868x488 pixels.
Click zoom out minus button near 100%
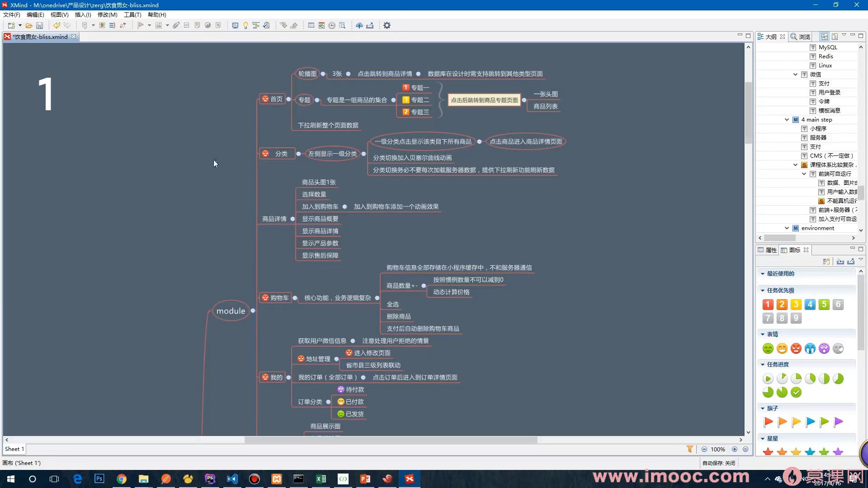point(704,449)
